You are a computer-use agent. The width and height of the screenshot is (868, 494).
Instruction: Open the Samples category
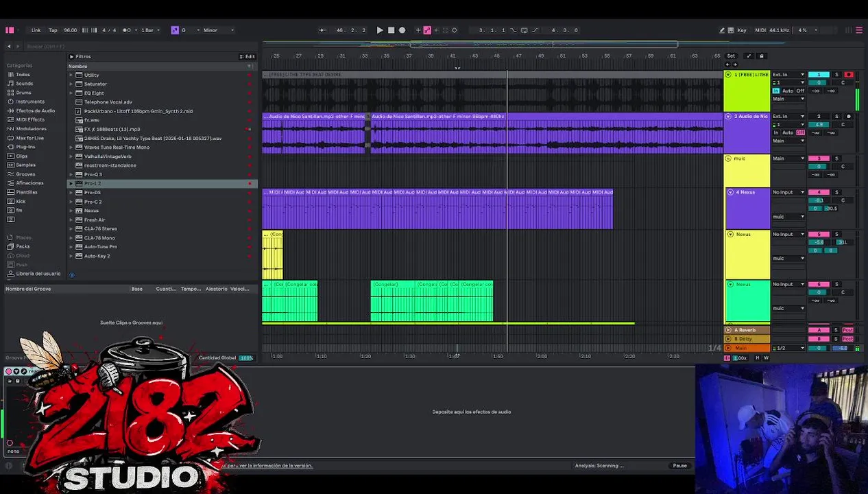pos(25,165)
